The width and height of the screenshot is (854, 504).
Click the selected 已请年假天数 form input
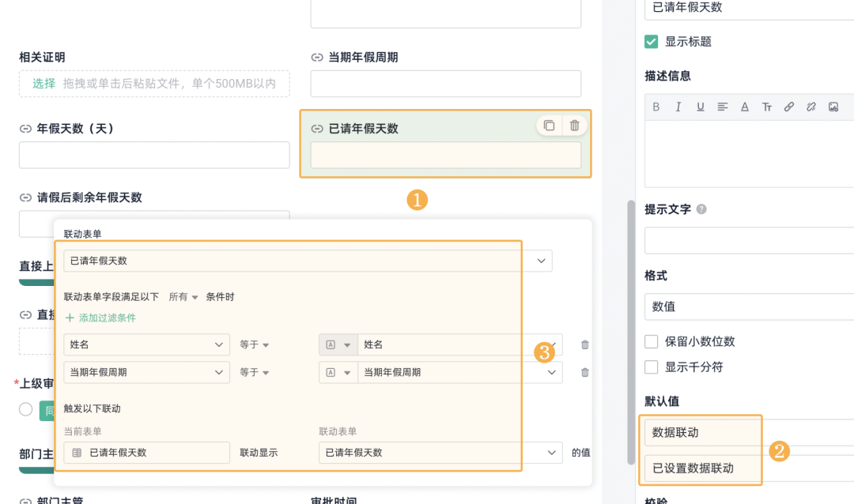pos(445,155)
